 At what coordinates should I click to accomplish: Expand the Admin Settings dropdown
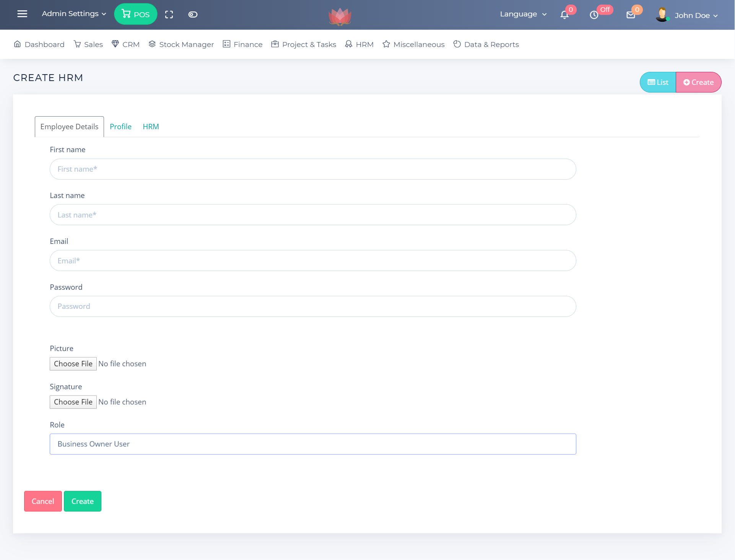click(x=74, y=14)
